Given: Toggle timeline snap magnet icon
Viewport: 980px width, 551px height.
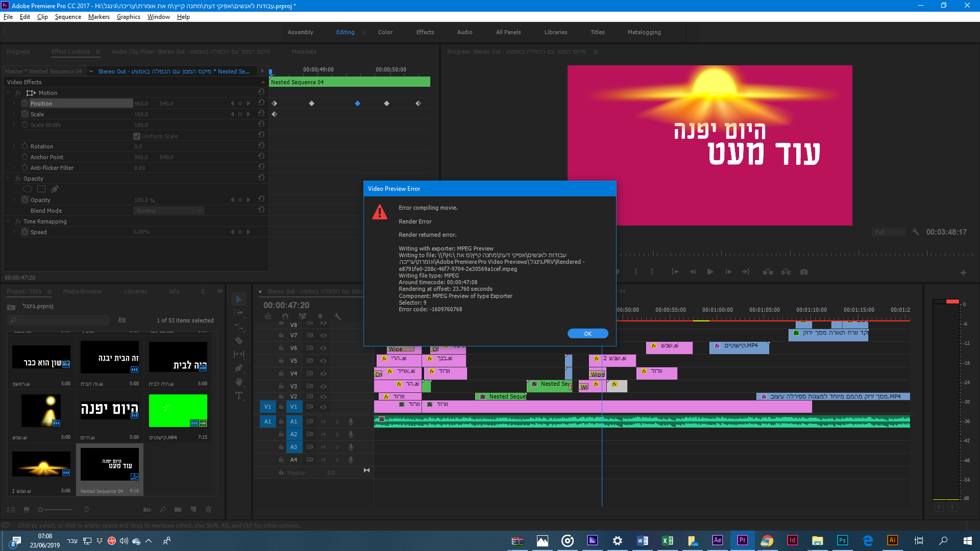Looking at the screenshot, I should [285, 316].
